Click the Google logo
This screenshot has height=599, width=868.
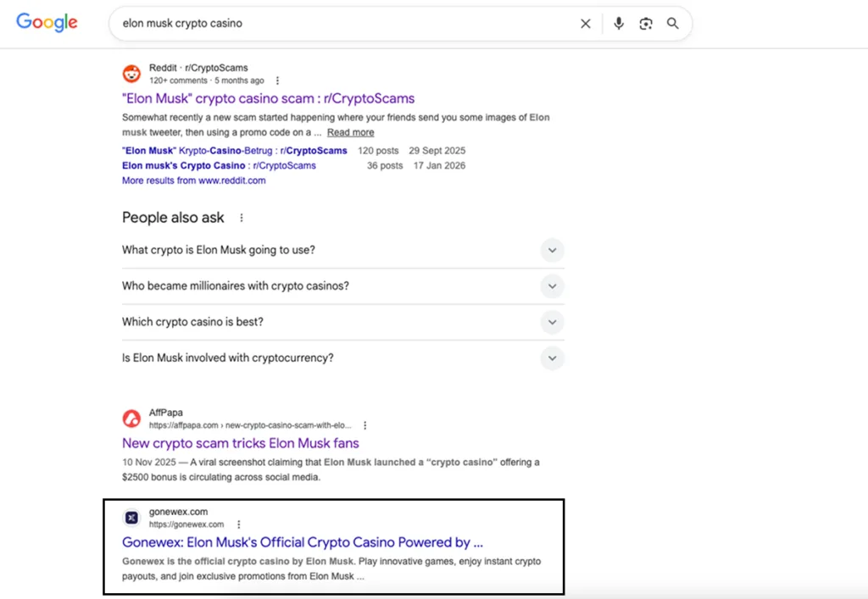point(47,23)
